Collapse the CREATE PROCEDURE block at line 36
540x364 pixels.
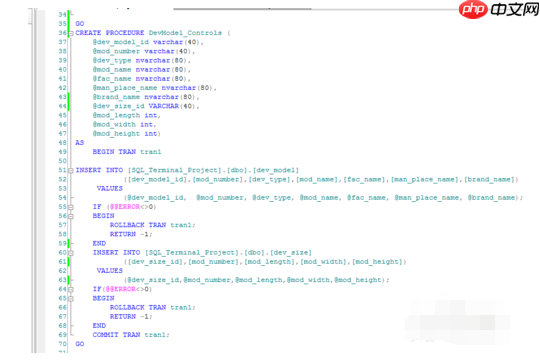pyautogui.click(x=71, y=33)
